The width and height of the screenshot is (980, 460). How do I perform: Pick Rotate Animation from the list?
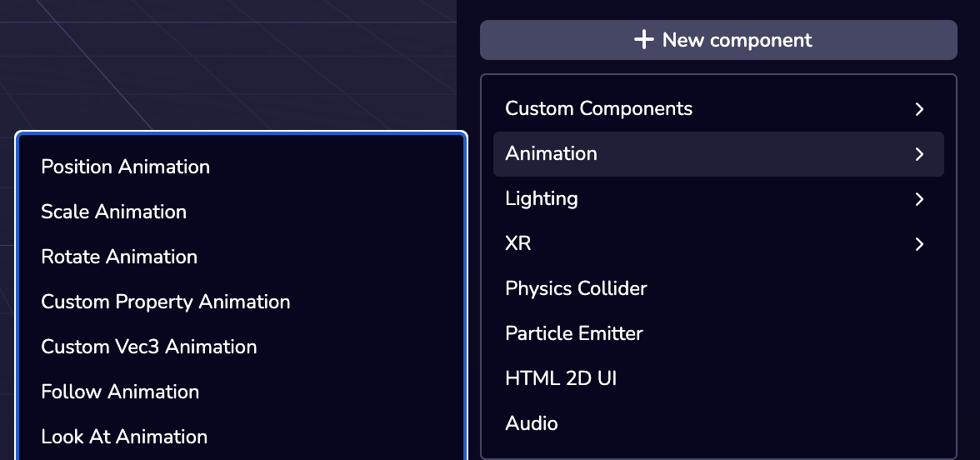[x=119, y=257]
